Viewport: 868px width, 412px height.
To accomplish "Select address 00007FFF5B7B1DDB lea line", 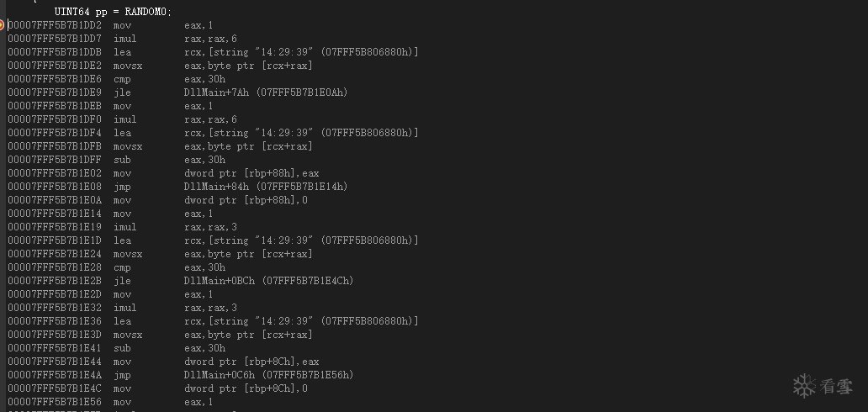I will [x=213, y=52].
